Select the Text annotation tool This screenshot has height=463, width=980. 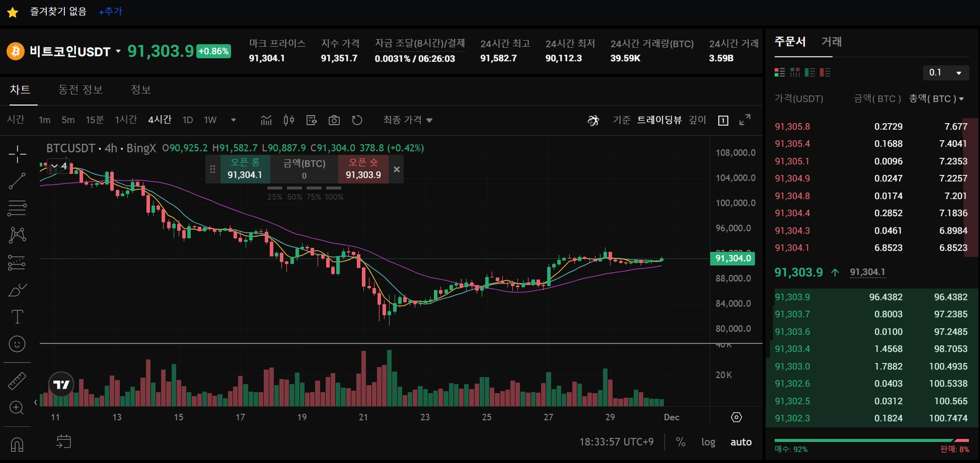tap(17, 317)
